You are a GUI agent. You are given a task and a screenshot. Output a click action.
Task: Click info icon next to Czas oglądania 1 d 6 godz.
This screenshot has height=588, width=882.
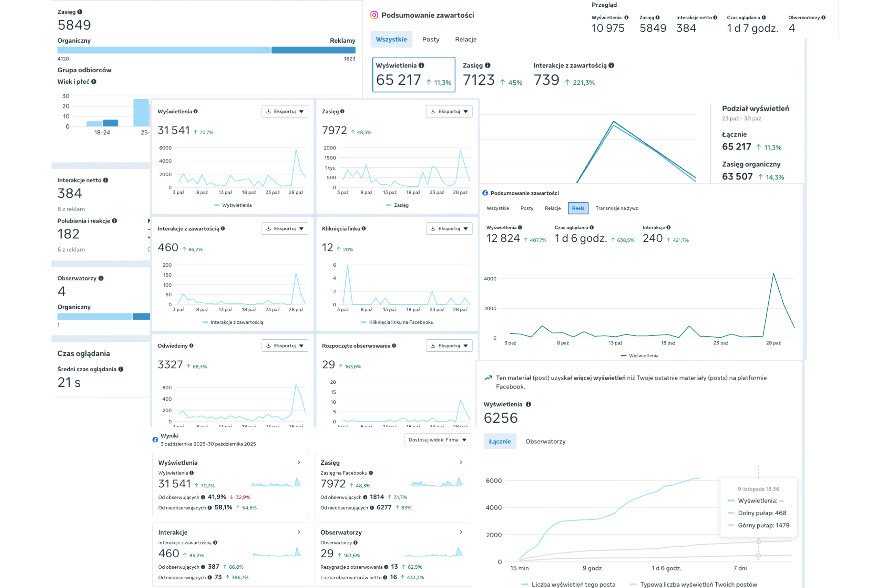pos(592,228)
